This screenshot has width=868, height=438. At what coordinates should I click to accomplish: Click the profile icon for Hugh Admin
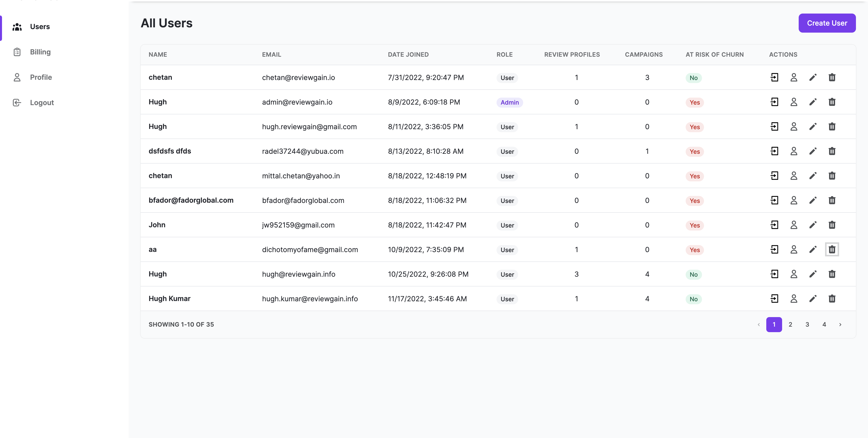794,102
